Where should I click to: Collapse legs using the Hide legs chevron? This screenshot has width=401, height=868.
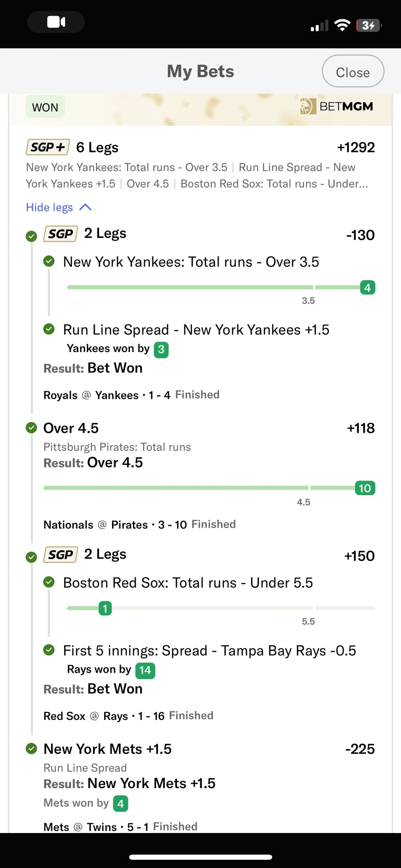[x=85, y=207]
